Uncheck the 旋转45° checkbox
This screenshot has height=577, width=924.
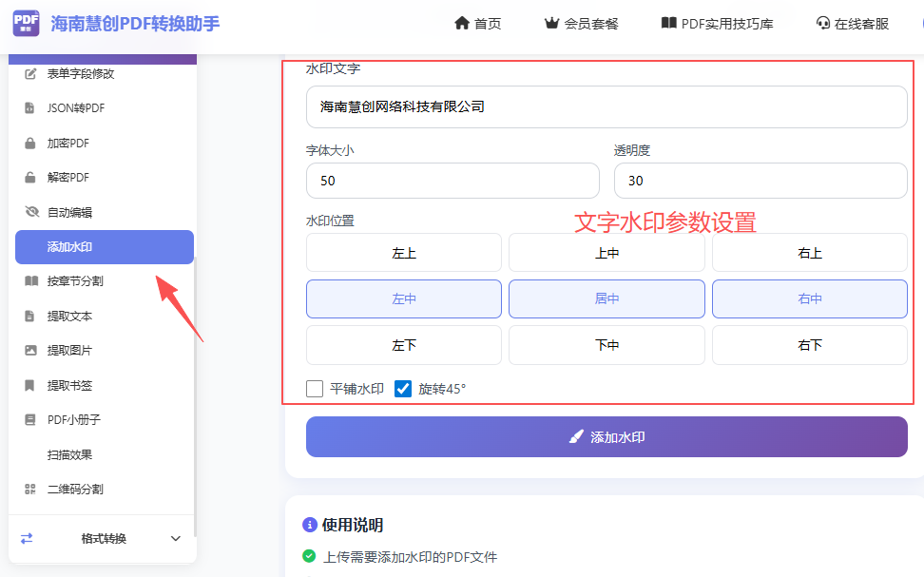[403, 389]
